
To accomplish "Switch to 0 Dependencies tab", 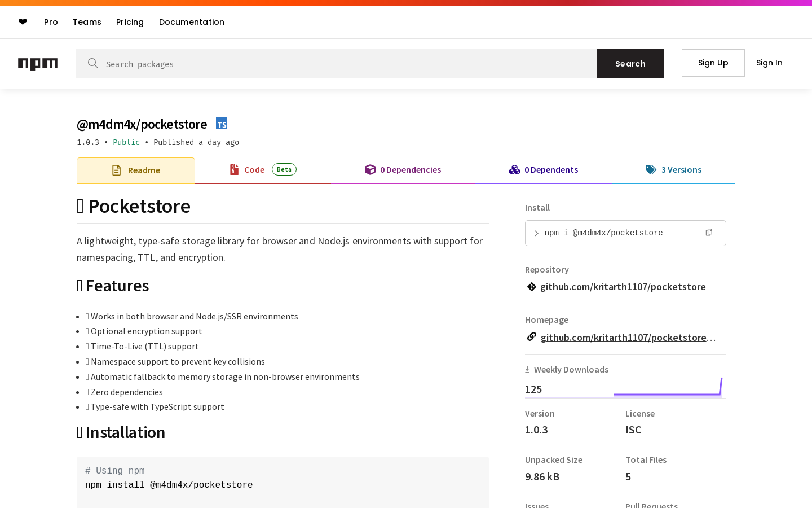I will pyautogui.click(x=403, y=170).
